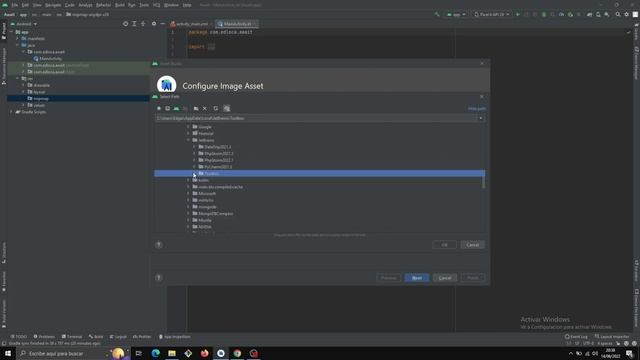Select the mipmap folder in project tree
Screen dimensions: 640x360
pos(78,99)
